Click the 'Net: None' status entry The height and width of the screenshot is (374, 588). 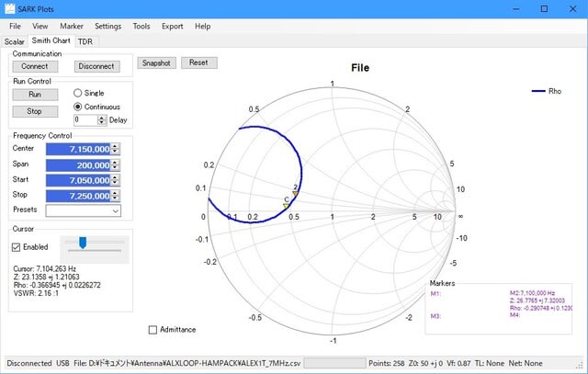coord(526,363)
